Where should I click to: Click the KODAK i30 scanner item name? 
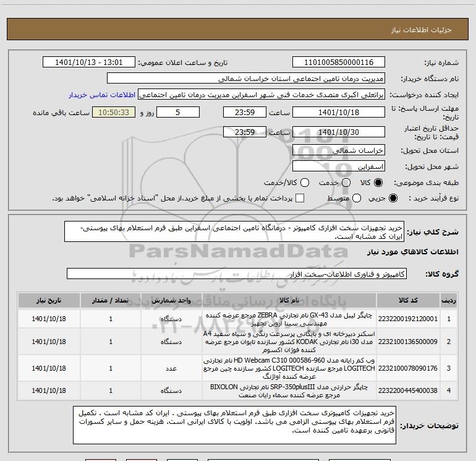[x=289, y=342]
